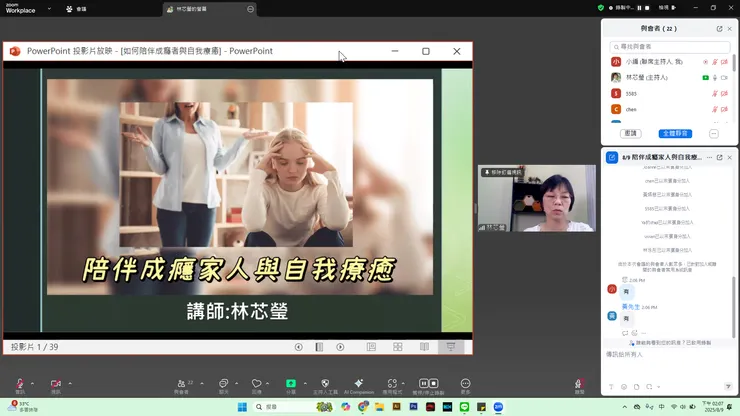Image resolution: width=740 pixels, height=416 pixels.
Task: Click the send message icon in chat
Action: (x=728, y=387)
